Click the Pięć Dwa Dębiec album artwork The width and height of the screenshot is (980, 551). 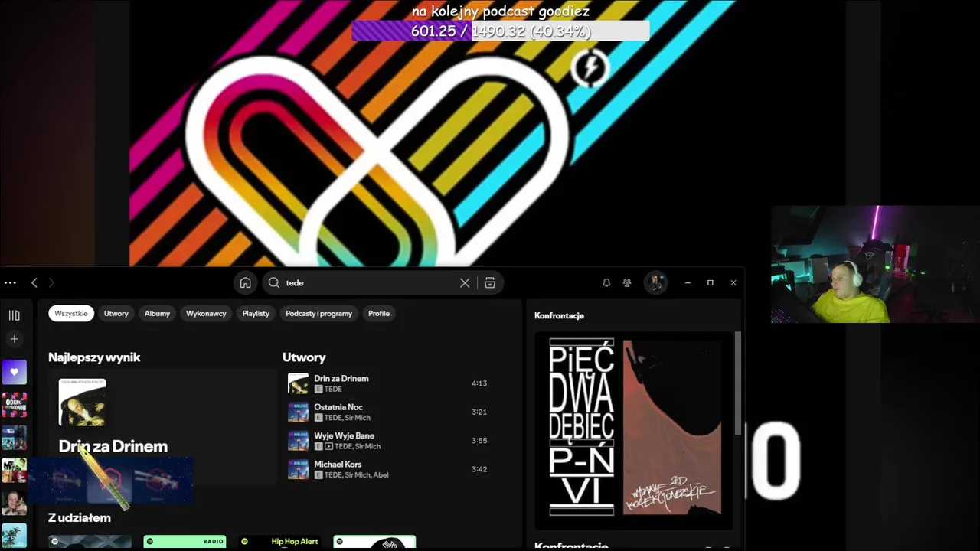pyautogui.click(x=635, y=427)
